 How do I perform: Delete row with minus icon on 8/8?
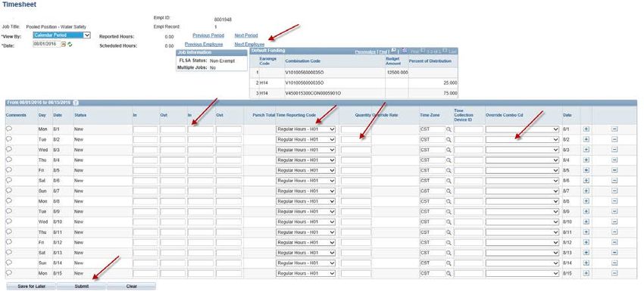(x=614, y=201)
